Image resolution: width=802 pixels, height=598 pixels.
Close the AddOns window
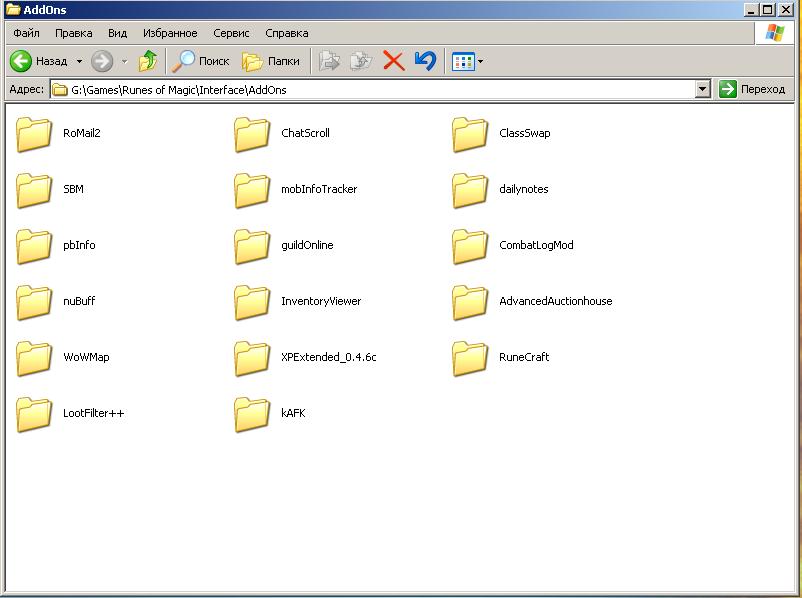(786, 9)
